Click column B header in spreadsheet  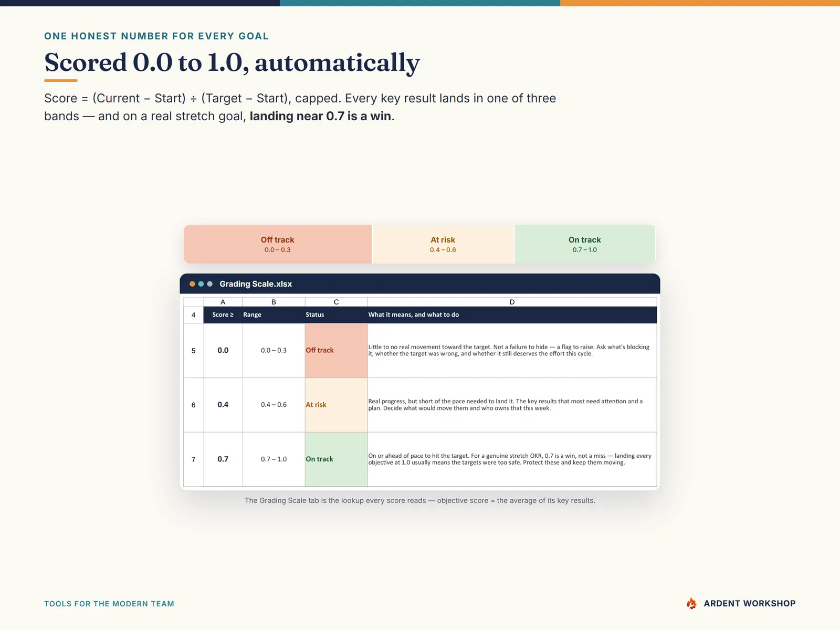(x=274, y=302)
